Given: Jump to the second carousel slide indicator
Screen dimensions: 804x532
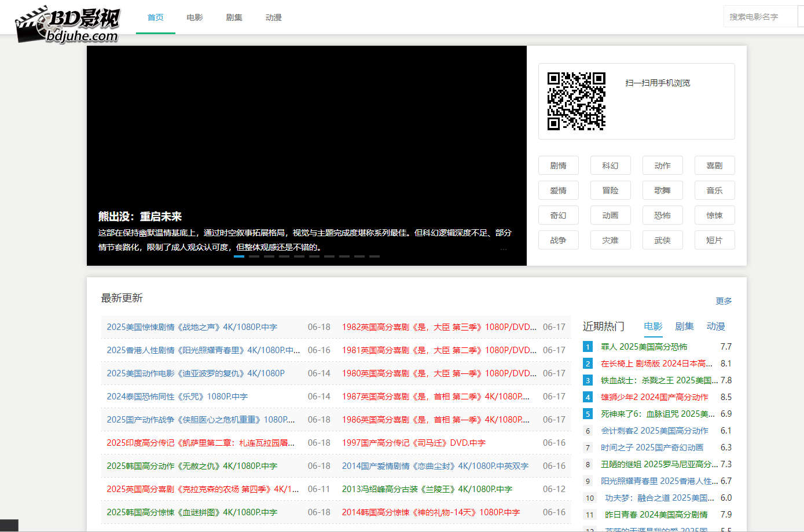Looking at the screenshot, I should [x=254, y=256].
